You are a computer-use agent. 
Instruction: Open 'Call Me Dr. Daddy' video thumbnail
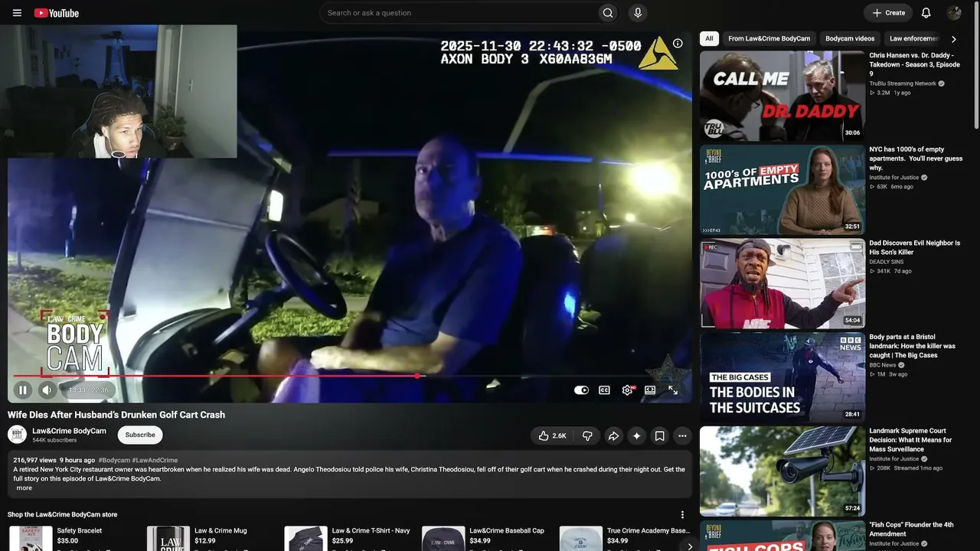click(x=782, y=96)
